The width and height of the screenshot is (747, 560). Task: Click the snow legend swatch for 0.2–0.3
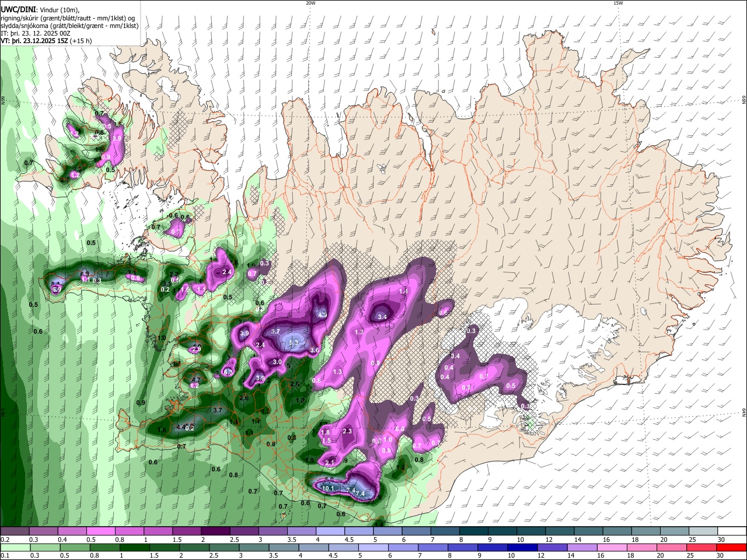coord(15,531)
